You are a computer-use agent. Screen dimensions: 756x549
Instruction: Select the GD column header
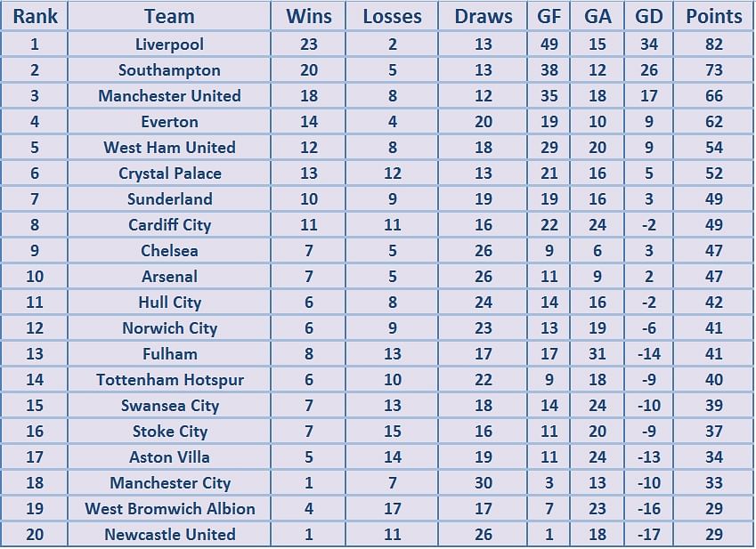point(649,16)
